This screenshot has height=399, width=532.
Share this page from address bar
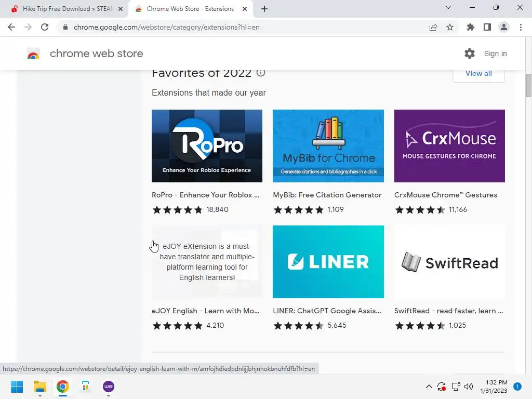click(x=433, y=27)
